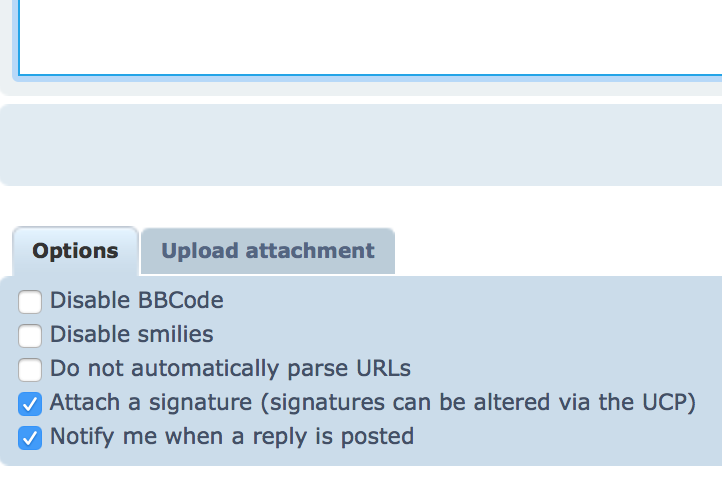Image resolution: width=722 pixels, height=496 pixels.
Task: Enable the Disable BBCode checkbox
Action: click(x=31, y=301)
